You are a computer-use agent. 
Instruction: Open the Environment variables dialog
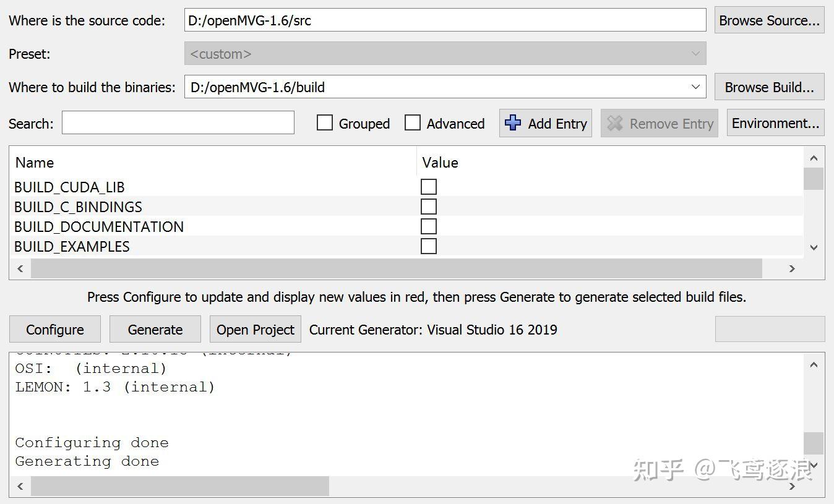(x=775, y=122)
